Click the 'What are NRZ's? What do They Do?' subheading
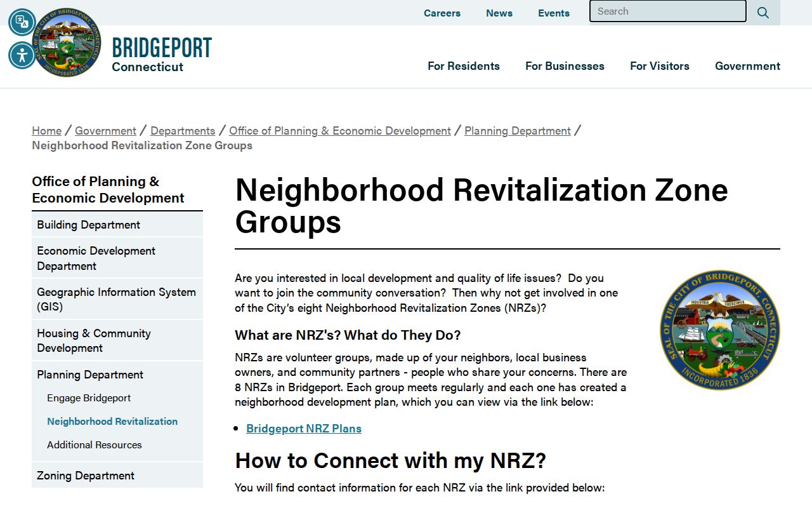The image size is (812, 508). click(x=348, y=335)
